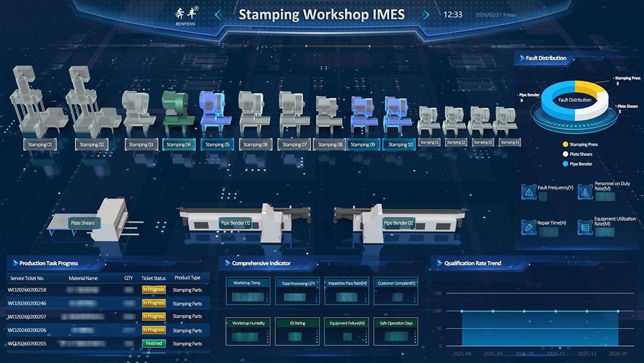This screenshot has width=644, height=363.
Task: Click the Benfeng logo in header
Action: pyautogui.click(x=187, y=14)
